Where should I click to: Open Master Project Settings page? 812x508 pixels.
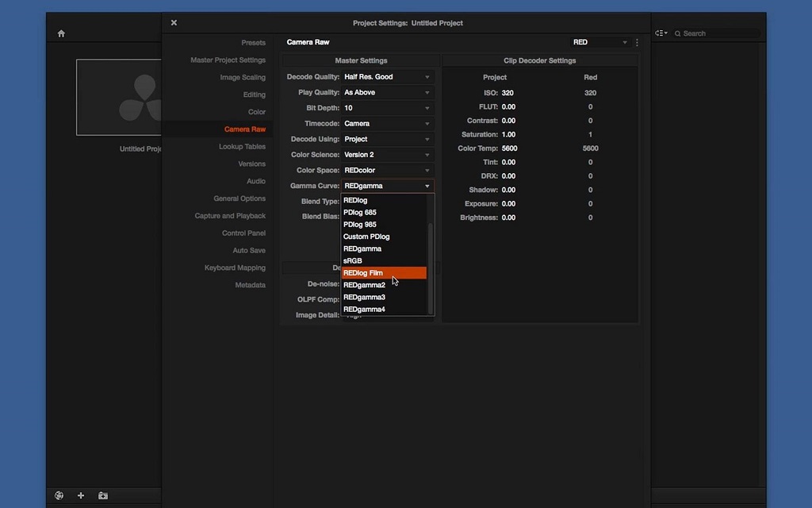[228, 60]
